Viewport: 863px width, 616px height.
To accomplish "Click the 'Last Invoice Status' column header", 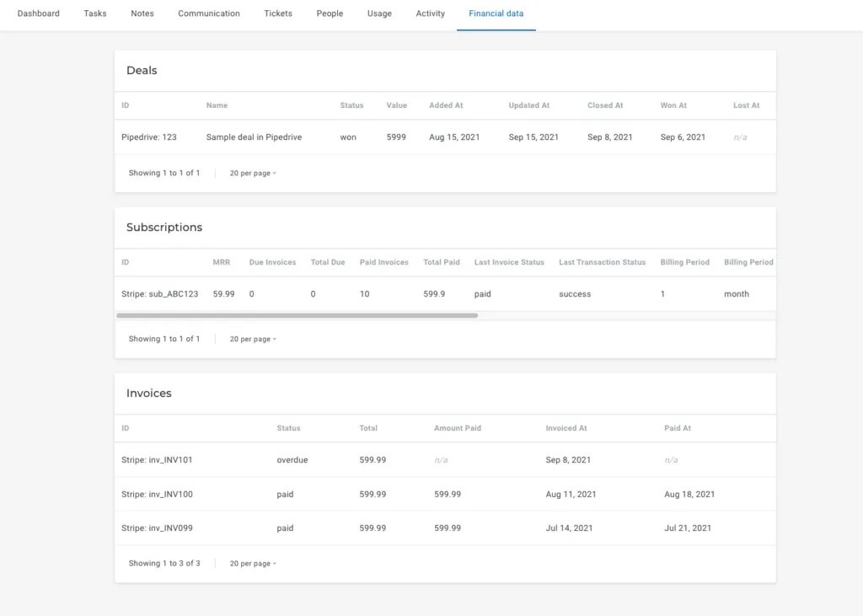I will click(x=509, y=262).
